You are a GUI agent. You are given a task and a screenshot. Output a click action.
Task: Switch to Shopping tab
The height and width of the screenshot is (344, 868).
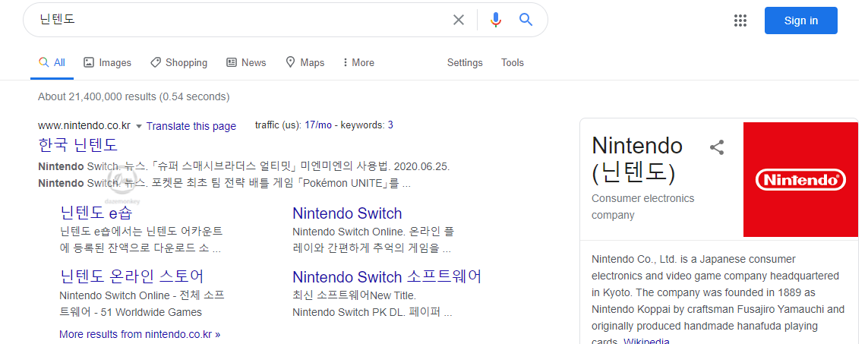(x=178, y=62)
